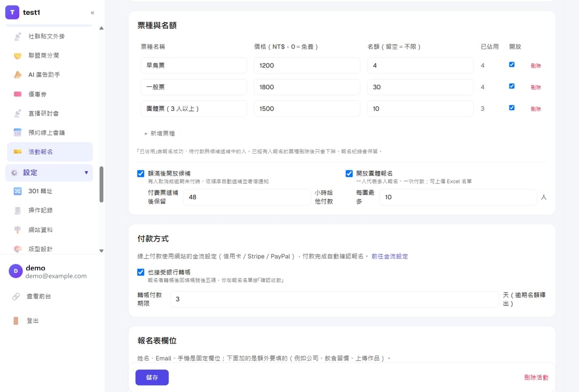Image resolution: width=579 pixels, height=392 pixels.
Task: Open 直播研討會 menu item
Action: click(x=50, y=113)
